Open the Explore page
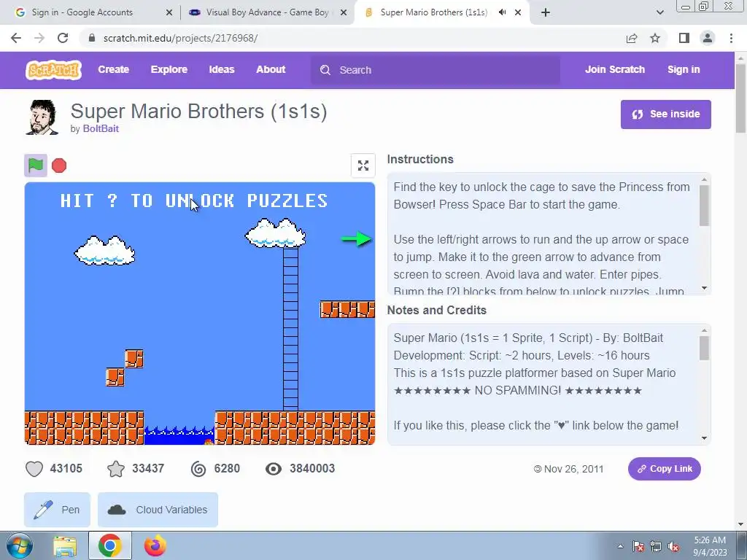This screenshot has width=747, height=560. (169, 69)
